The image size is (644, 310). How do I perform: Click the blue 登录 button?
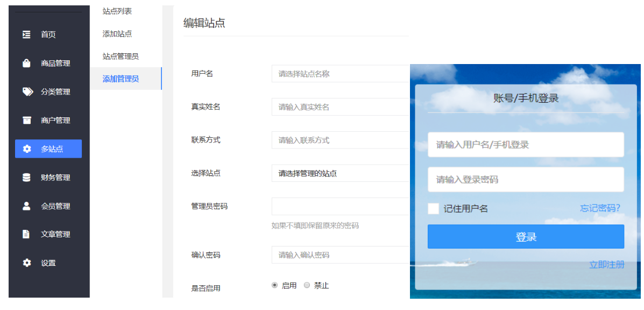point(526,236)
